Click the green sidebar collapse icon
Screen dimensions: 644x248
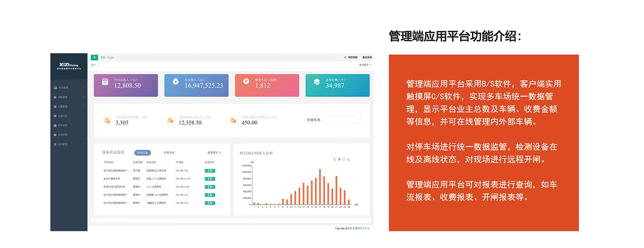tap(94, 58)
